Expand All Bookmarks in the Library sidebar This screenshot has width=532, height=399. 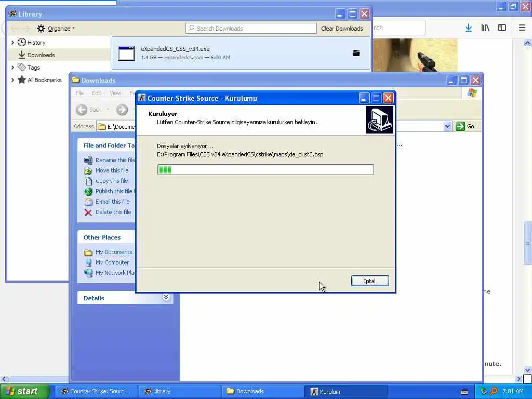tap(12, 80)
